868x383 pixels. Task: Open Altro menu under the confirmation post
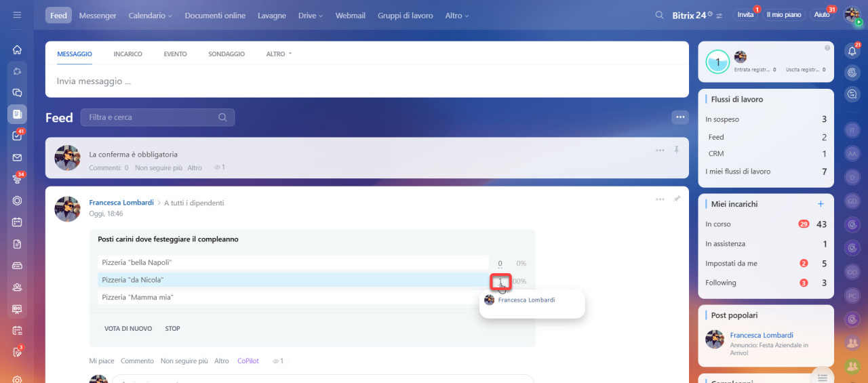click(195, 167)
